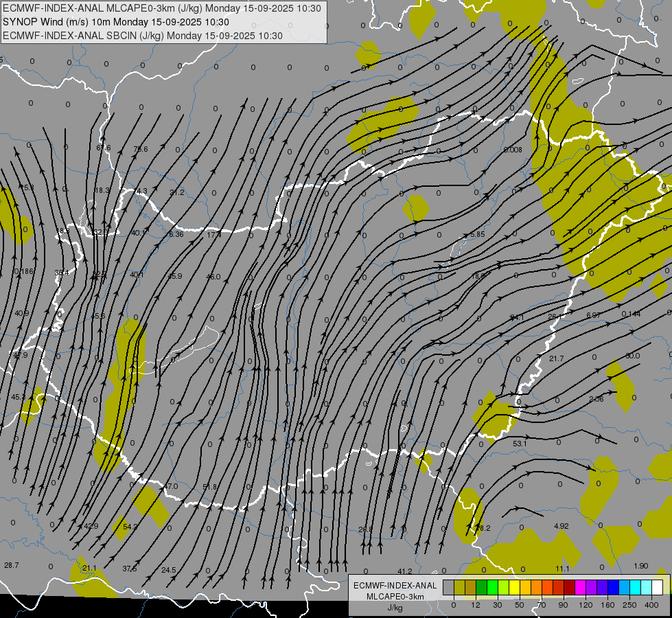Select the map value '80.0'
The height and width of the screenshot is (618, 672).
633,356
